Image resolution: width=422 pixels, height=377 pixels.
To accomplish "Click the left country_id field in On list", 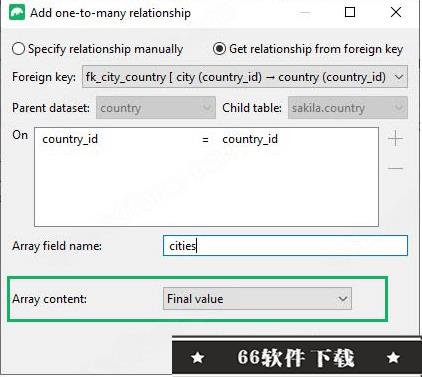I will [x=70, y=139].
